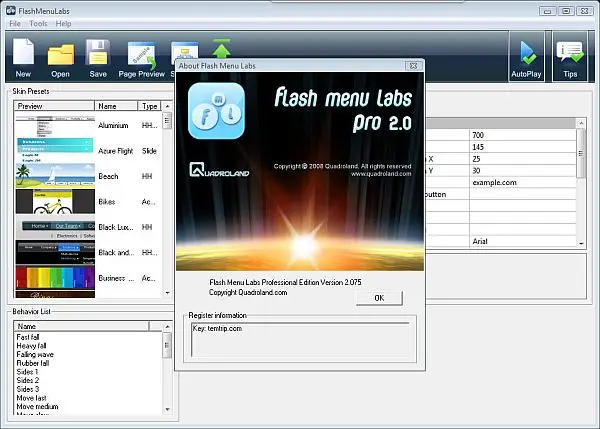Sort skins by the Preview column header
Viewport: 600px width, 429px height.
coord(54,106)
